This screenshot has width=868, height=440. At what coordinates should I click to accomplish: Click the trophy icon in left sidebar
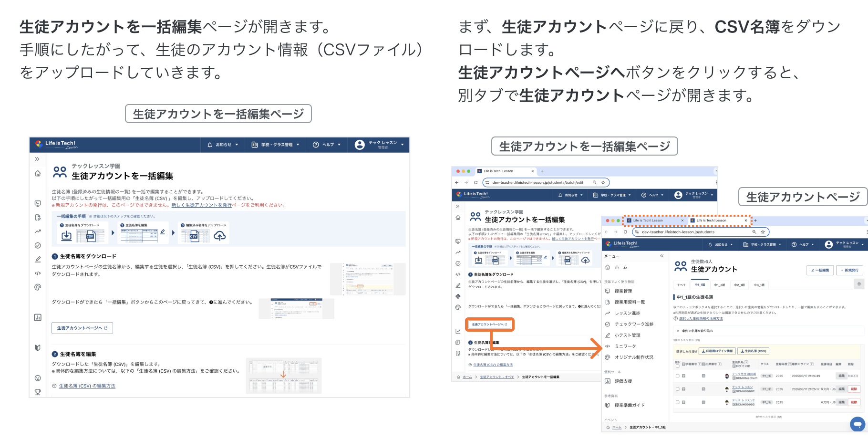click(38, 392)
